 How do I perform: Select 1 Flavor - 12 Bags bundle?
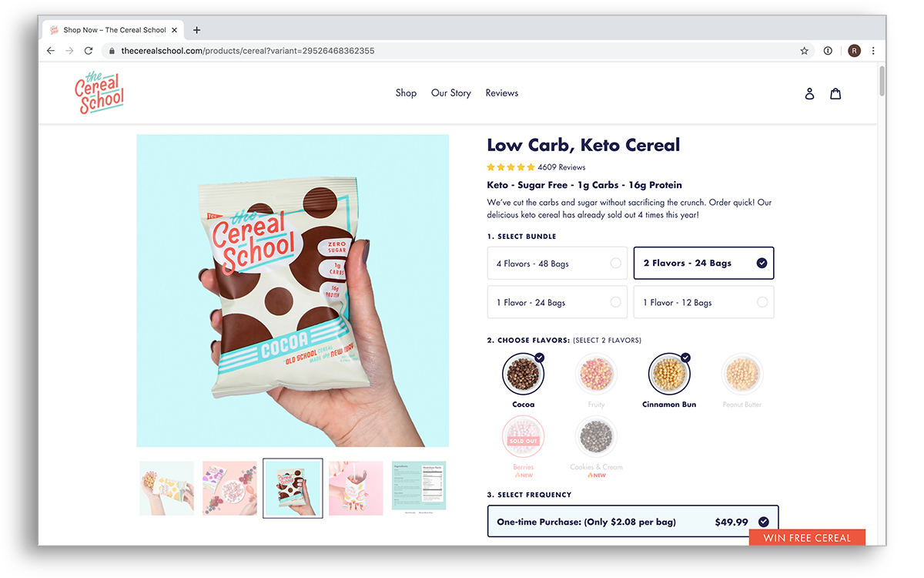(x=704, y=302)
